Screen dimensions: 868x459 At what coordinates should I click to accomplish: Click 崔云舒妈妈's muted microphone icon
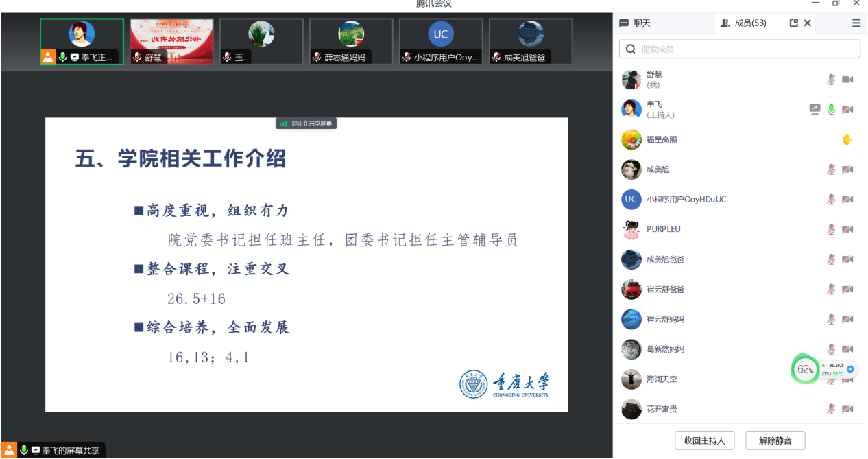[x=831, y=319]
